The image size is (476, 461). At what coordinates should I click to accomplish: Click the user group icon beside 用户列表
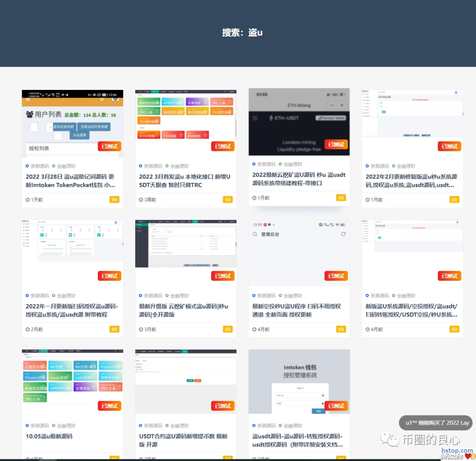pyautogui.click(x=30, y=115)
